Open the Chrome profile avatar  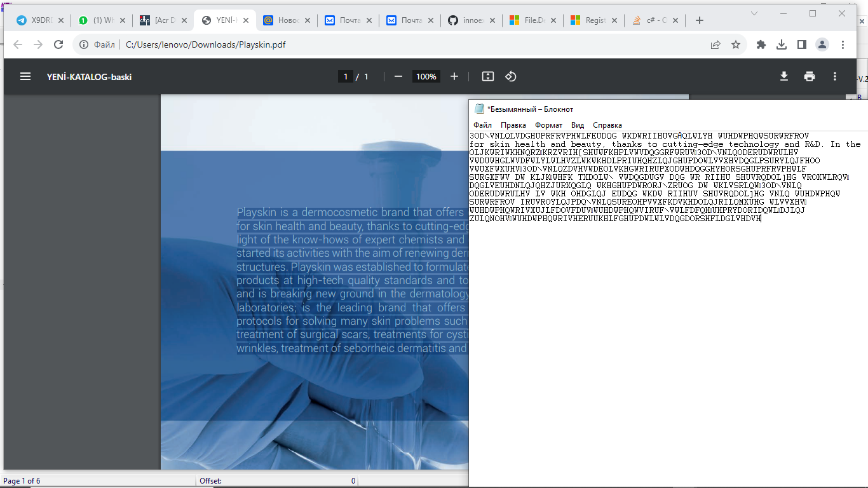point(822,44)
